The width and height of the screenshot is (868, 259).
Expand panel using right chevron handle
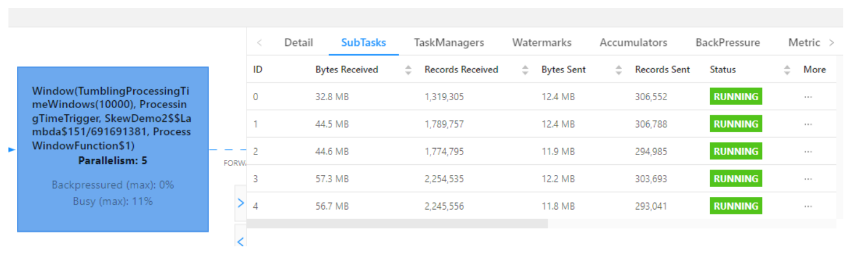241,203
